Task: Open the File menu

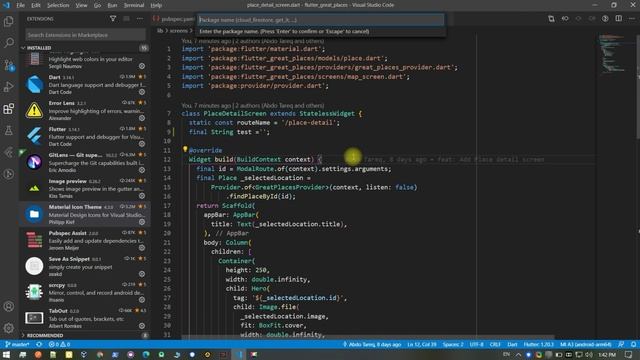Action: pos(20,5)
